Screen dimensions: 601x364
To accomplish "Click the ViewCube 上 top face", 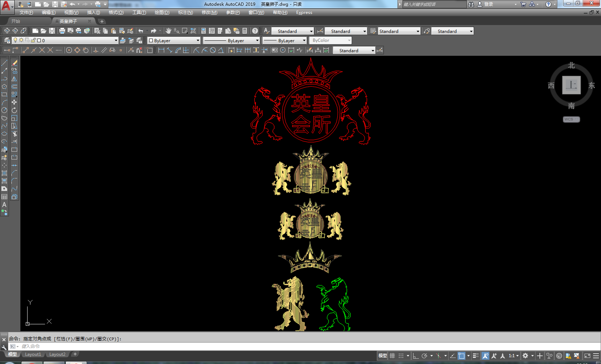I will click(571, 85).
